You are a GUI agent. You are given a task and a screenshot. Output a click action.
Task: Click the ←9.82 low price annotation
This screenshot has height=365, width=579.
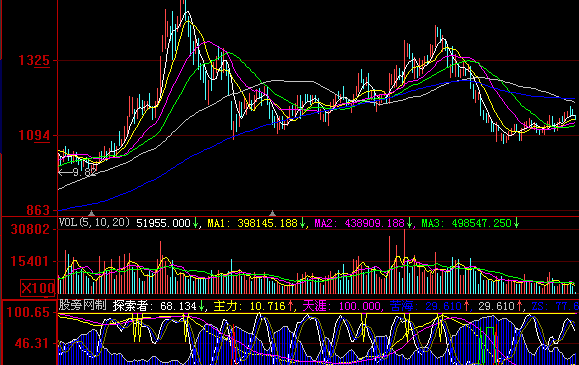78,173
